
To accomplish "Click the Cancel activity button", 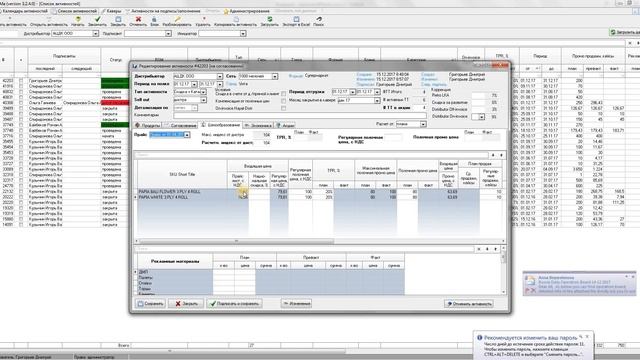I will click(469, 304).
